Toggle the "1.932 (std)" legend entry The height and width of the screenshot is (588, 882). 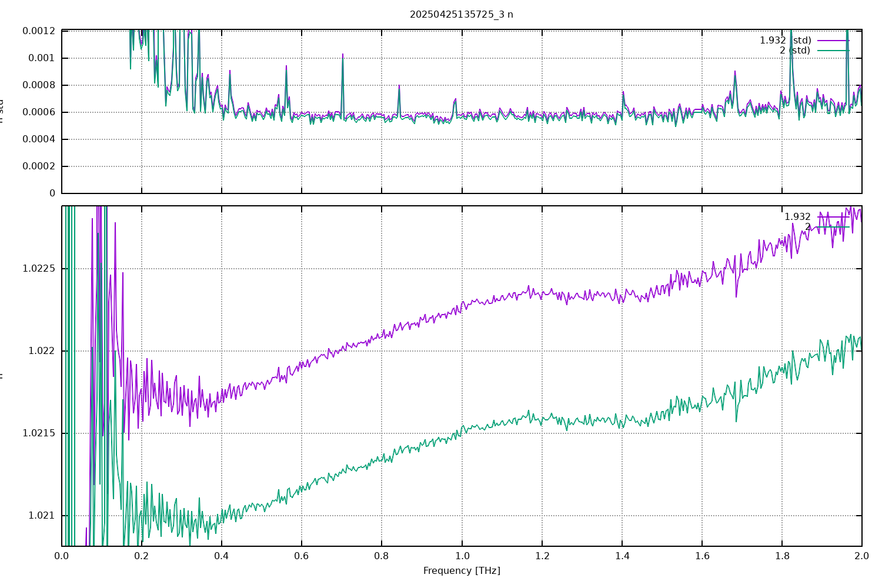coord(785,41)
